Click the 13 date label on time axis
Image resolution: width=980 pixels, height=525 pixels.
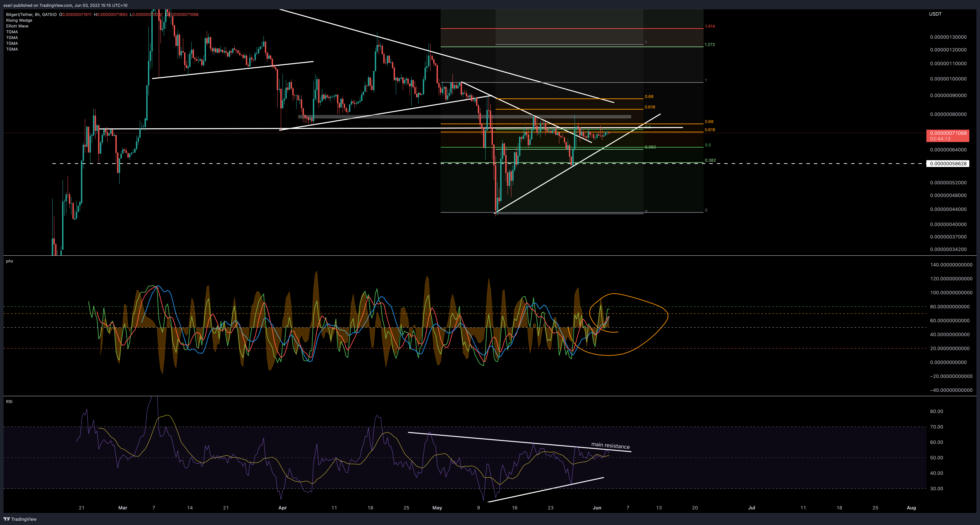tap(659, 508)
